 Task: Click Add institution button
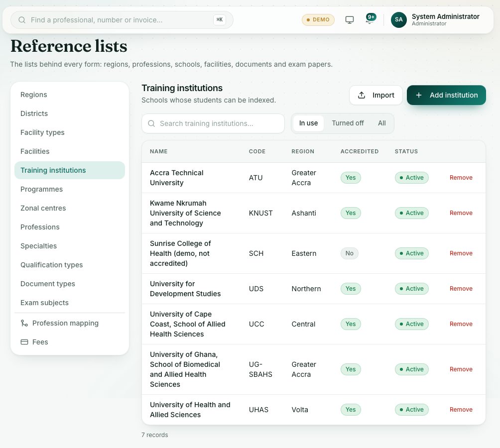[446, 95]
